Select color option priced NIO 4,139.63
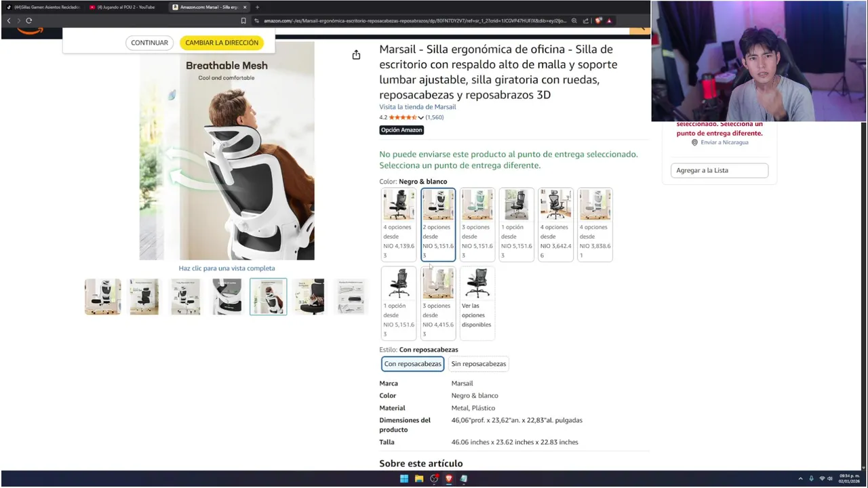Screen dimensions: 868x488 [x=399, y=224]
